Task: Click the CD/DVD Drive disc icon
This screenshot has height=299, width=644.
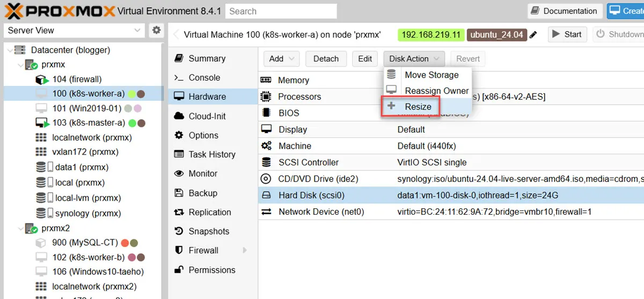Action: click(x=266, y=179)
